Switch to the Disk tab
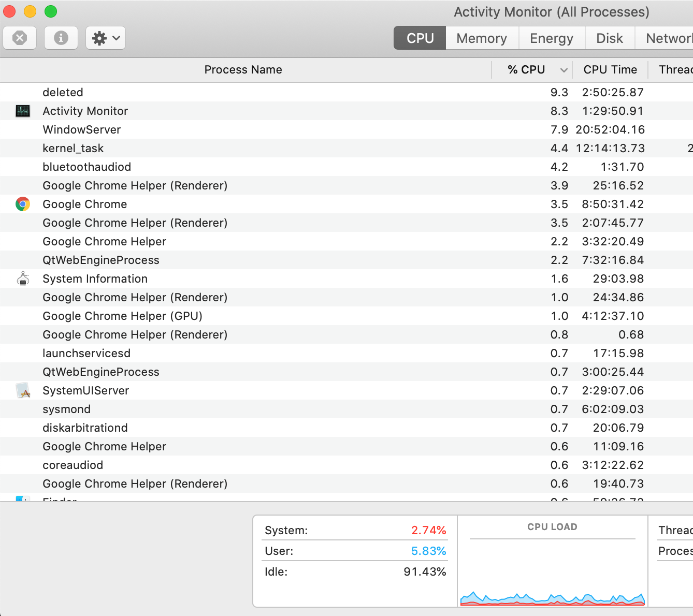 [x=610, y=38]
